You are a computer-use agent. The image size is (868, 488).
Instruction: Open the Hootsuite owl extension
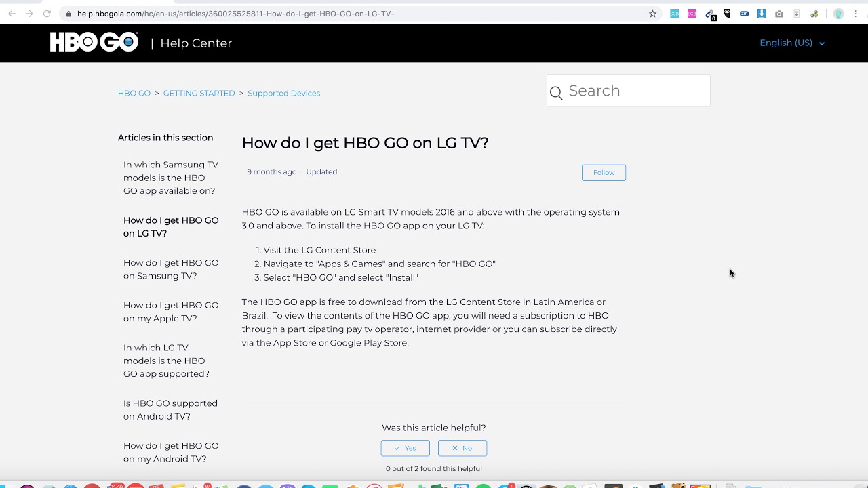[727, 14]
